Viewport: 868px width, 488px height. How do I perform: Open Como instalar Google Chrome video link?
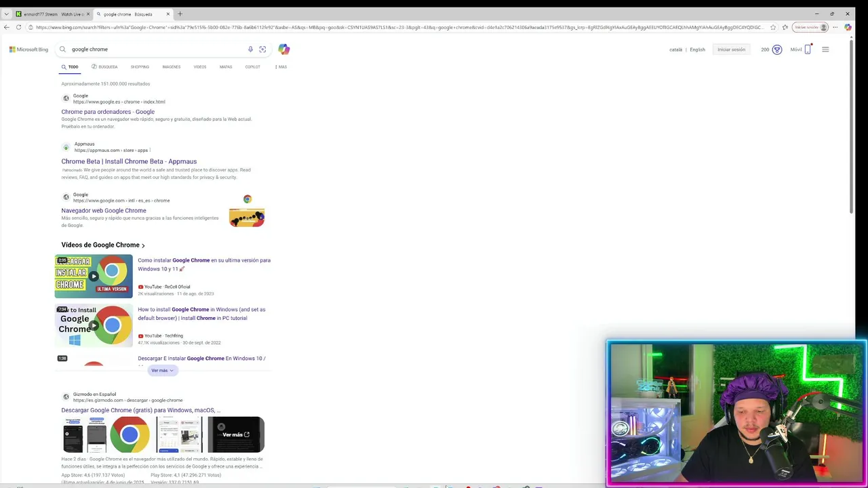pyautogui.click(x=204, y=264)
